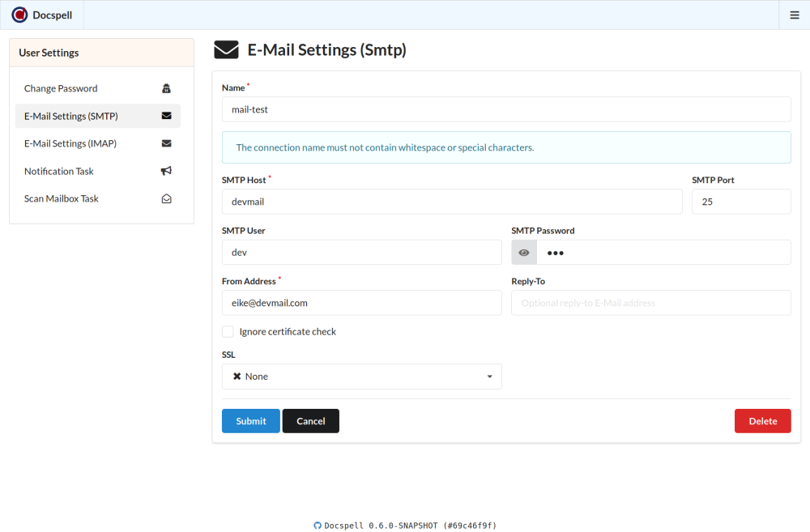Click the envelope icon beside E-Mail Settings (SMTP)
This screenshot has width=810, height=532.
click(x=166, y=116)
